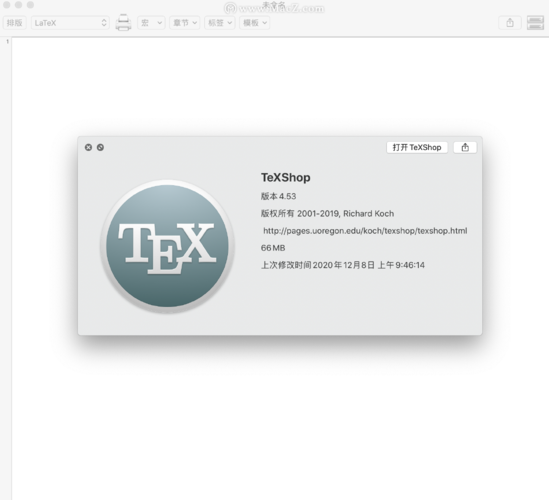Click the TeX application logo

click(167, 246)
